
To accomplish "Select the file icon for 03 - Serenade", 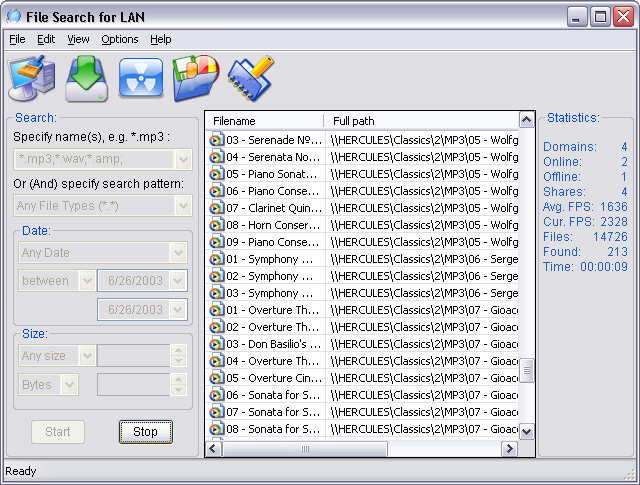I will point(216,140).
